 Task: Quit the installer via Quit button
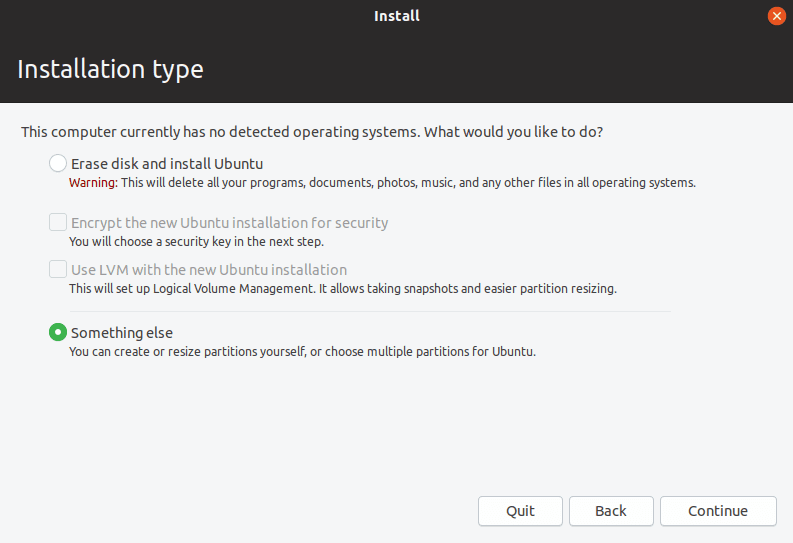pyautogui.click(x=520, y=511)
